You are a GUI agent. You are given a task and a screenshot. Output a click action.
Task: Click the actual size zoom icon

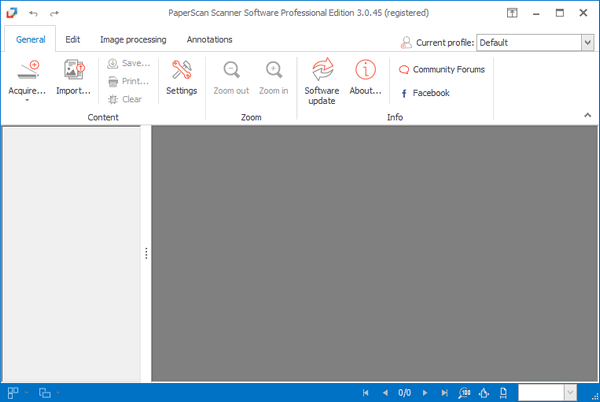(x=464, y=392)
